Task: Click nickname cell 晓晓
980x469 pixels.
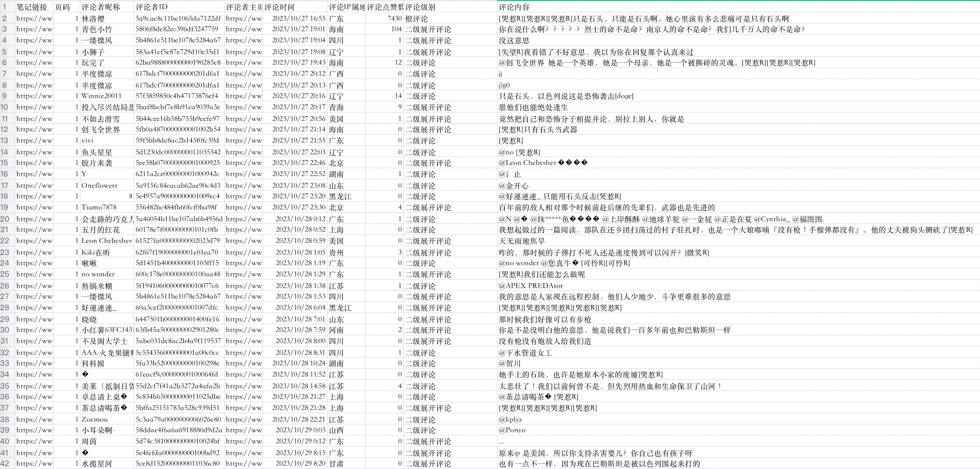Action: (107, 319)
